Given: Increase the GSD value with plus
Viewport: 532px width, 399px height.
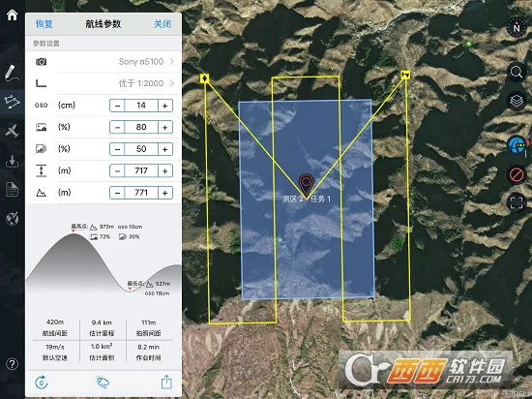Looking at the screenshot, I should point(165,106).
